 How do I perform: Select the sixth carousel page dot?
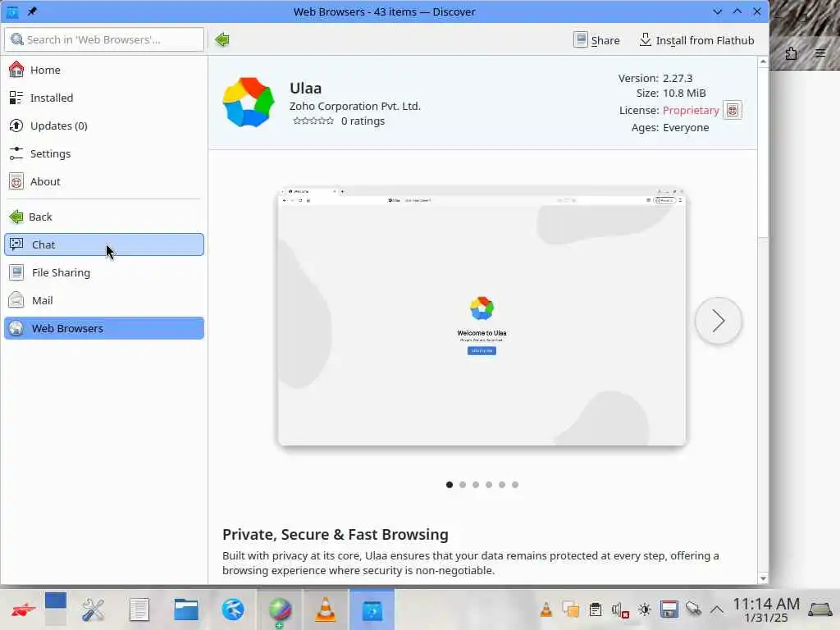point(515,484)
